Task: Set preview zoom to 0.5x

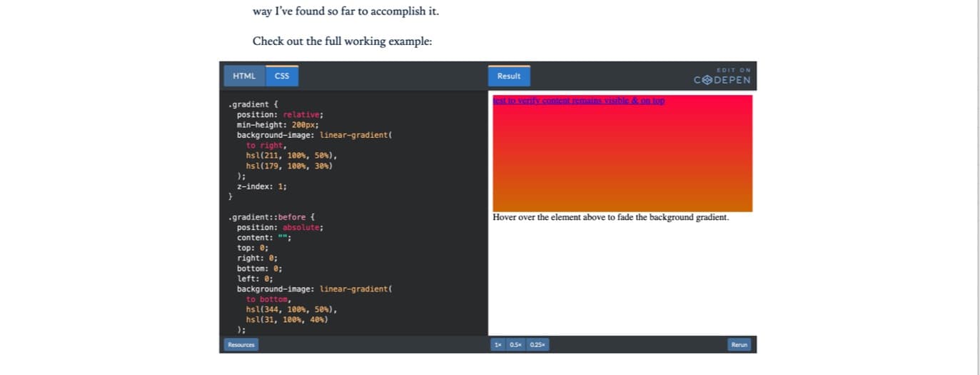Action: [515, 344]
